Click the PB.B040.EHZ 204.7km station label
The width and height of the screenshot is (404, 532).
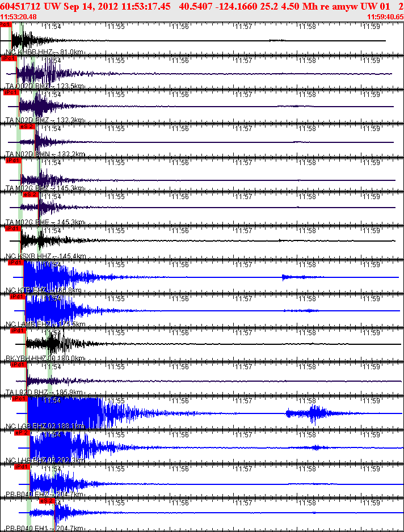(44, 495)
